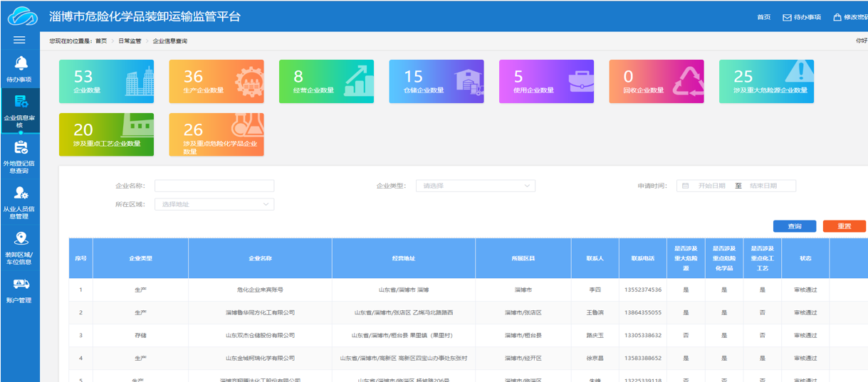The image size is (868, 382).
Task: Click the hamburger menu collapse icon
Action: tap(19, 41)
